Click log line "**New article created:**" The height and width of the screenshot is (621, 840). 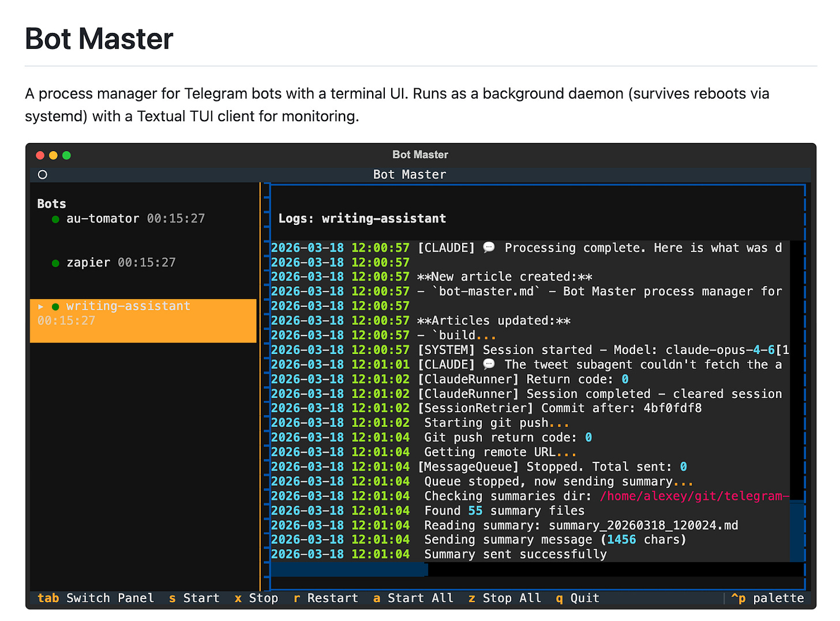(x=432, y=277)
